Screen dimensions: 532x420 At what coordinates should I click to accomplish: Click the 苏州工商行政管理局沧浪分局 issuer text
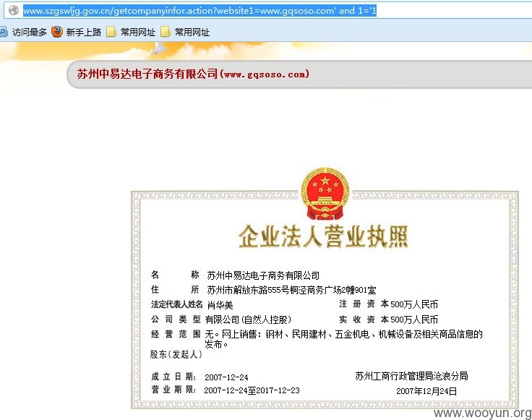click(x=411, y=376)
